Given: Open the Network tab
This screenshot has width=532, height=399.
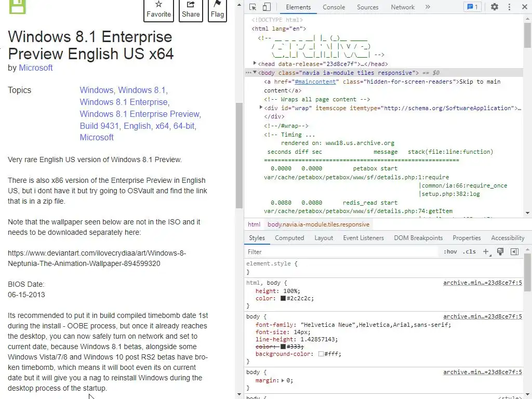Looking at the screenshot, I should pos(403,7).
